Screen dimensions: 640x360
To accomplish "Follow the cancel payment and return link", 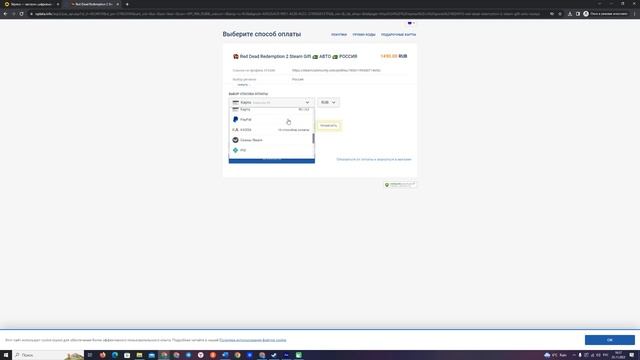I will click(x=373, y=160).
